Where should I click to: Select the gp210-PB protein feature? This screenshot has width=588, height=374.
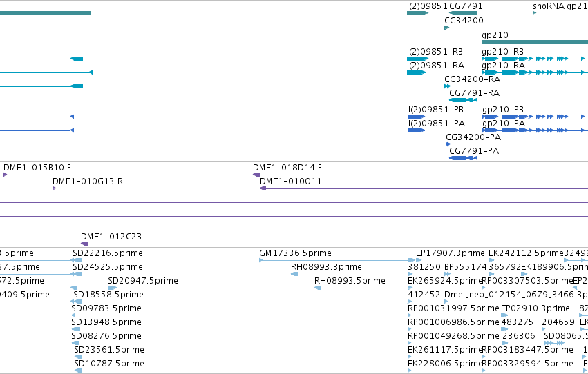tap(535, 117)
